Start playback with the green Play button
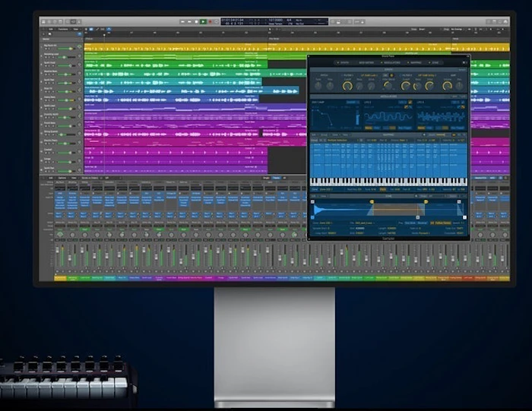Screen dimensions: 532x411 203,22
